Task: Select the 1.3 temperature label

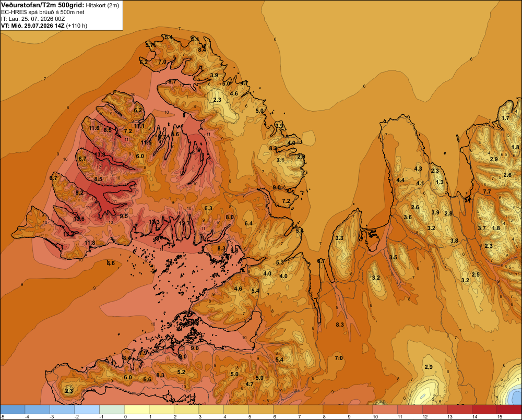Action: [440, 183]
